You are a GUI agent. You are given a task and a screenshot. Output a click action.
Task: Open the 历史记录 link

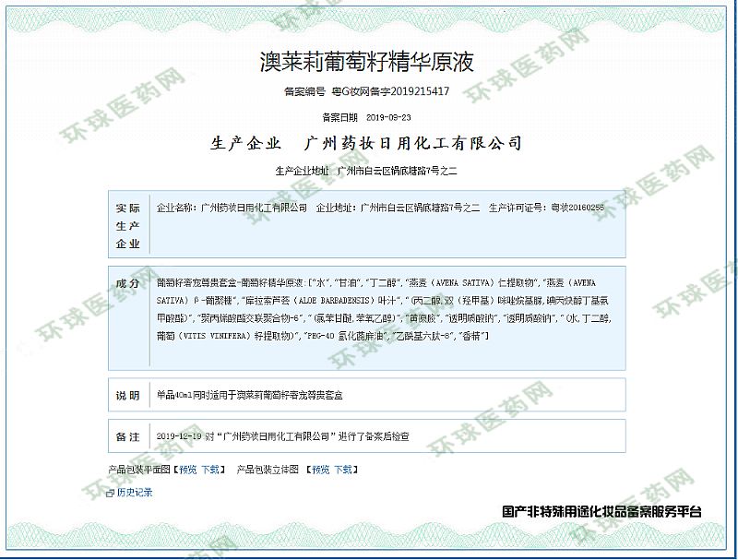135,493
